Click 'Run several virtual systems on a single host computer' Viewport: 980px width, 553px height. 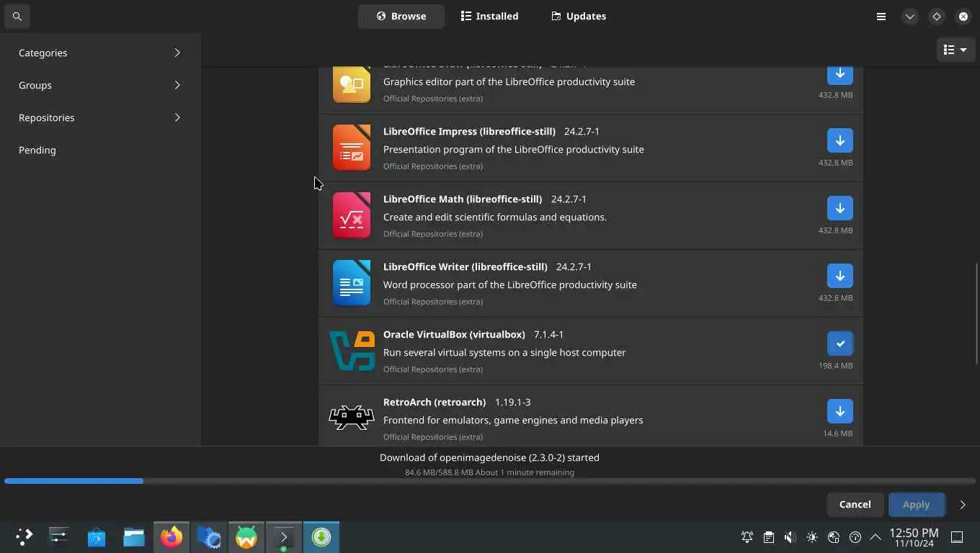pyautogui.click(x=504, y=352)
